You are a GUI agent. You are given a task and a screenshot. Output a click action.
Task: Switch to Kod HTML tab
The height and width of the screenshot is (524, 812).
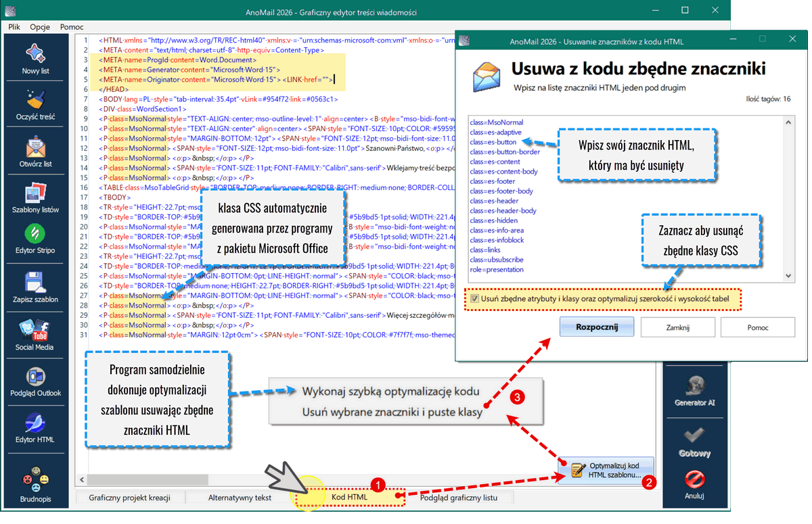tap(350, 498)
